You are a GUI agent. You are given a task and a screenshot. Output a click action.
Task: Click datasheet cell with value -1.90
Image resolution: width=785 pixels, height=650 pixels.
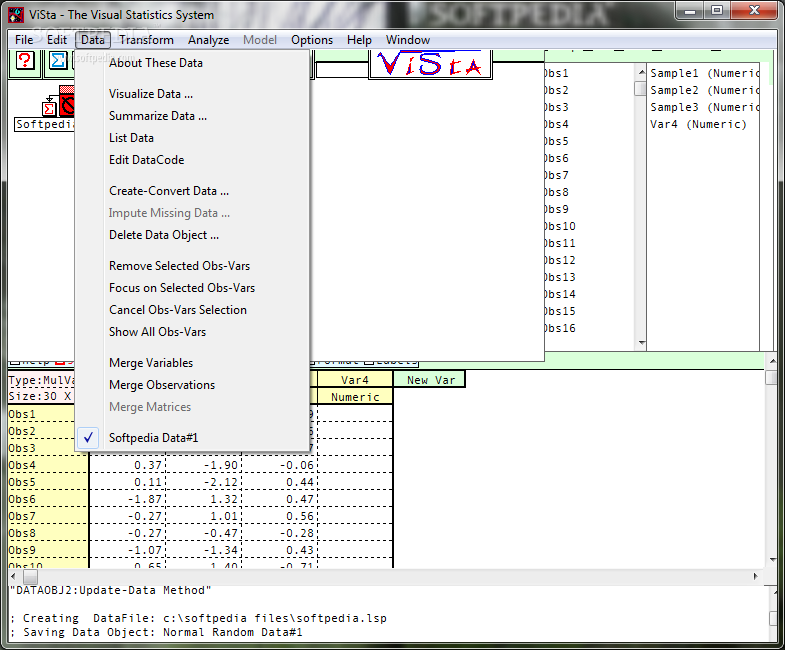point(203,465)
